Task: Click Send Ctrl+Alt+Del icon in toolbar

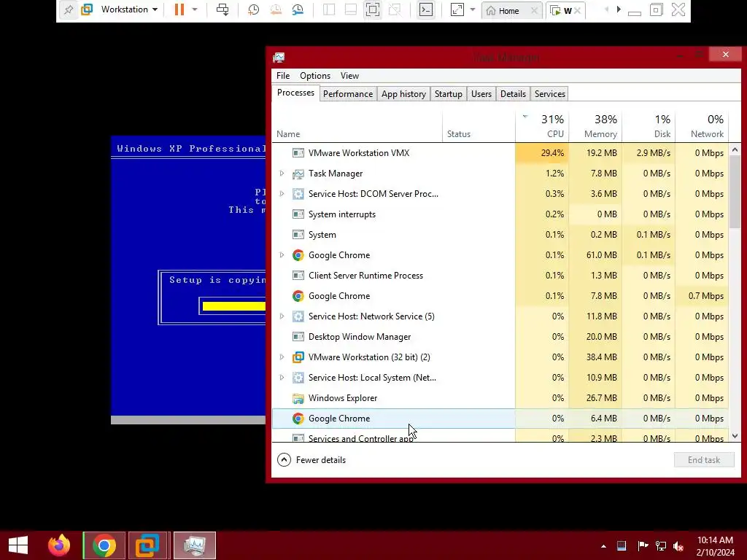Action: 222,9
